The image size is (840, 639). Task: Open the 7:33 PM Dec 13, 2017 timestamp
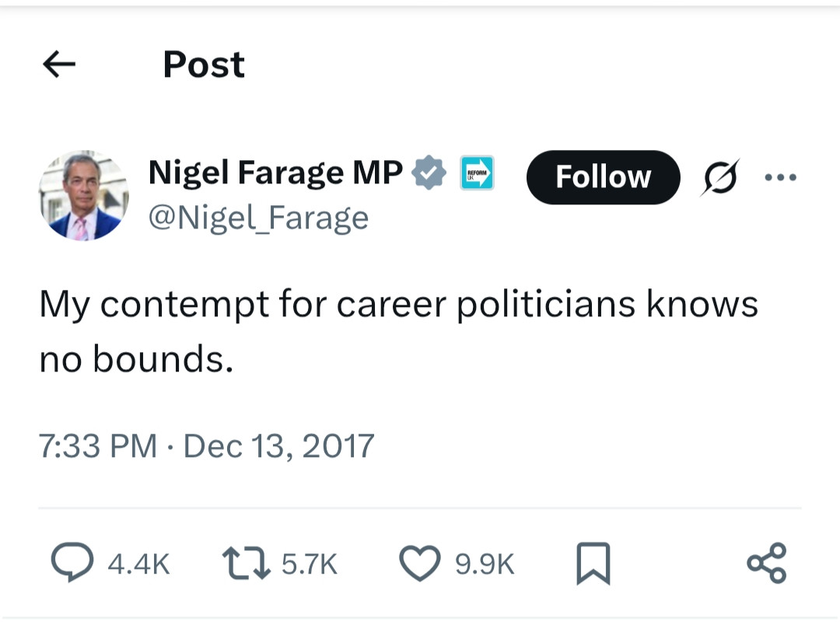(206, 445)
